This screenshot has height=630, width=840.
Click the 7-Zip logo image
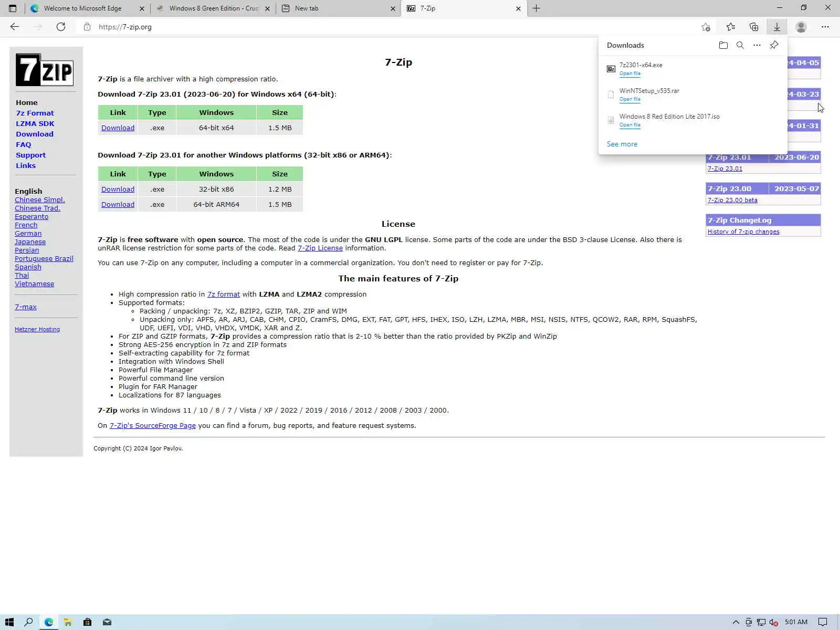click(45, 70)
